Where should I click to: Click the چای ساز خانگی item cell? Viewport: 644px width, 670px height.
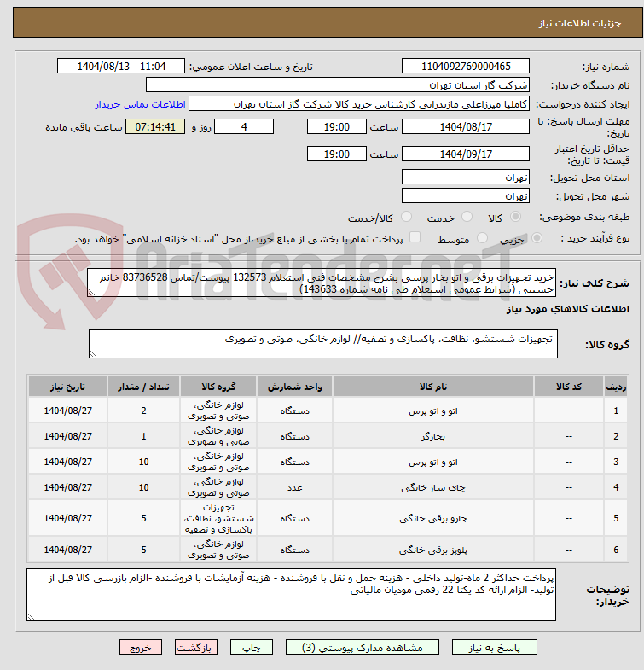point(433,487)
